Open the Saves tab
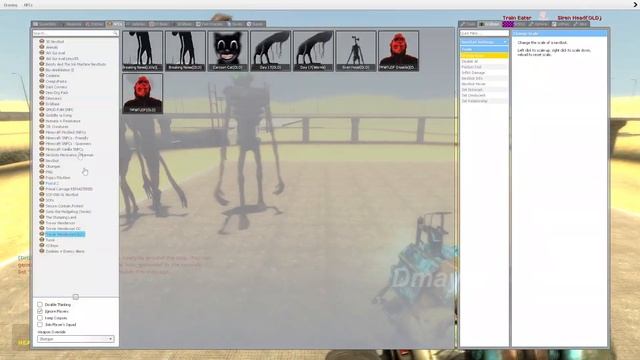This screenshot has height=360, width=640. pos(256,24)
